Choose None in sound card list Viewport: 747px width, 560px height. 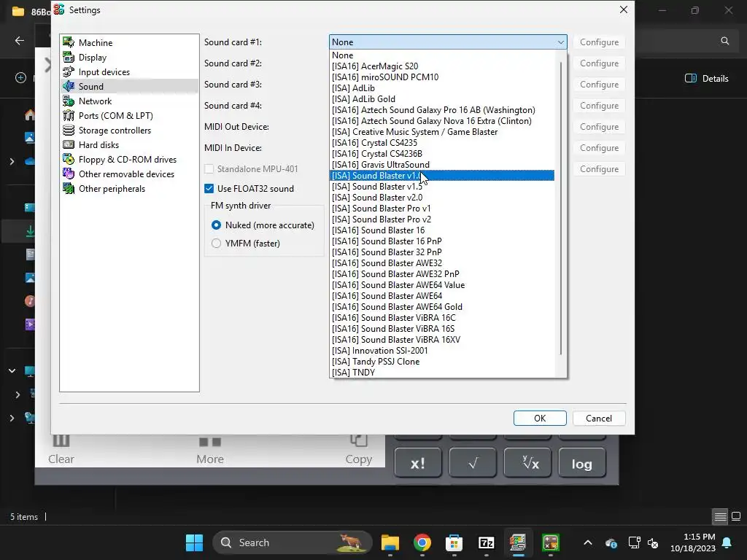click(x=442, y=55)
